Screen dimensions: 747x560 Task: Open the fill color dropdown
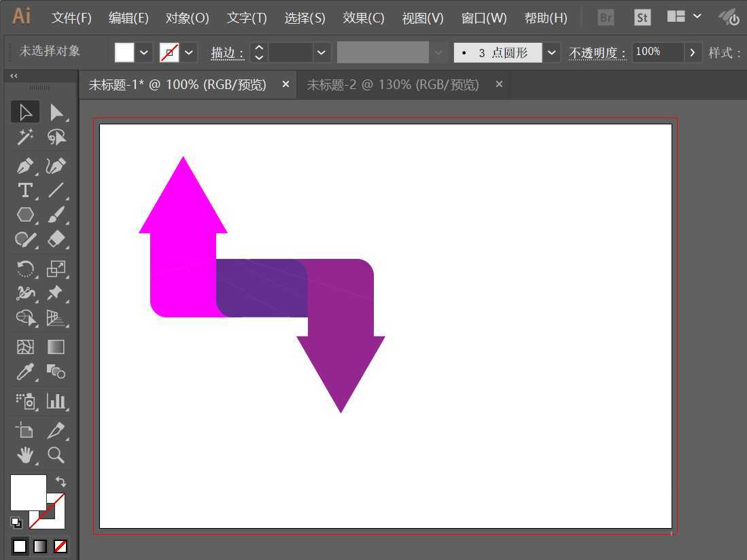click(x=143, y=52)
